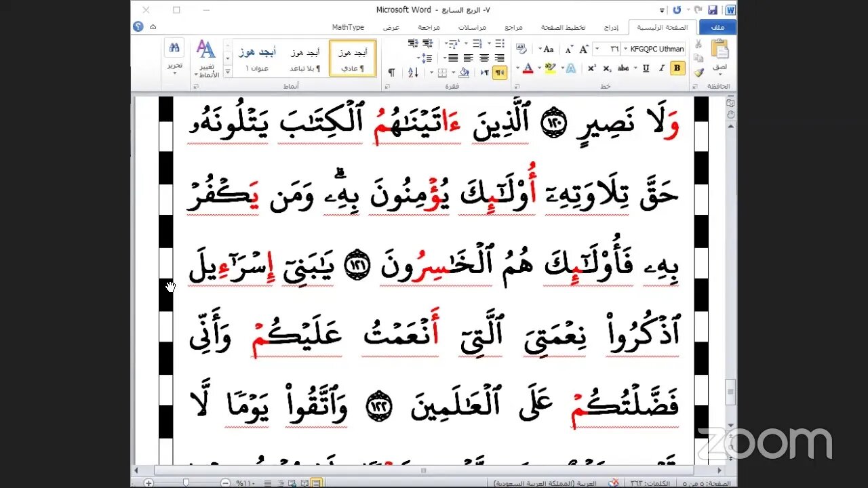The image size is (868, 488).
Task: Activate the Format Painter brush
Action: pyautogui.click(x=698, y=73)
